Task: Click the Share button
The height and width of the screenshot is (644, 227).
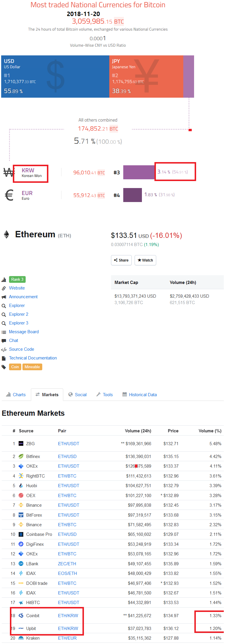Action: pyautogui.click(x=121, y=260)
